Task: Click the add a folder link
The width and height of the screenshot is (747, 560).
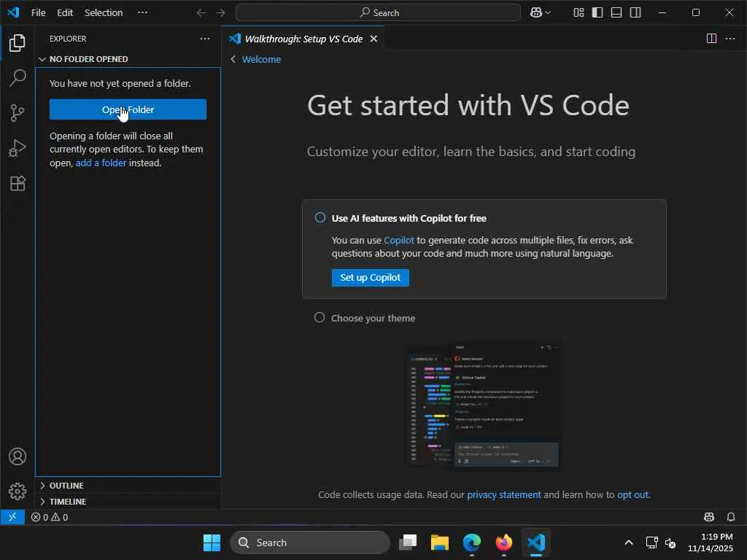Action: coord(101,163)
